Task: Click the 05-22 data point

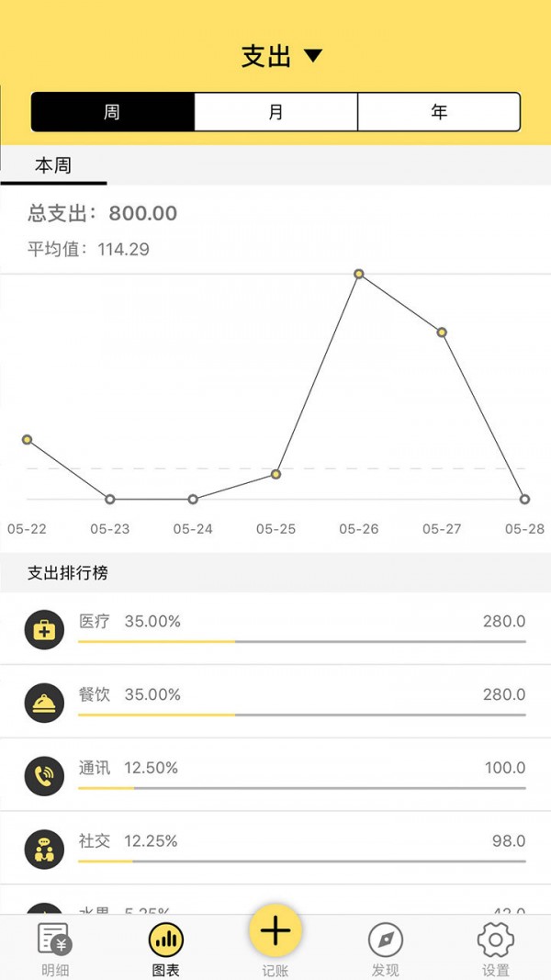Action: (27, 439)
